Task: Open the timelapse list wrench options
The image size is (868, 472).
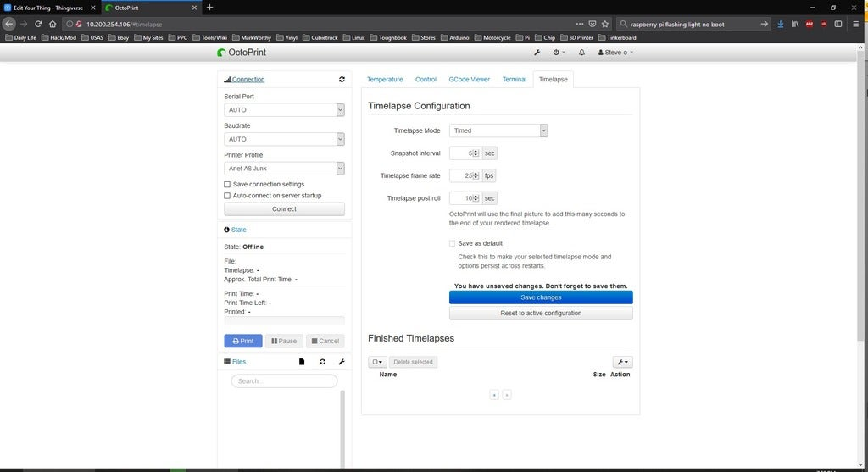Action: click(623, 362)
